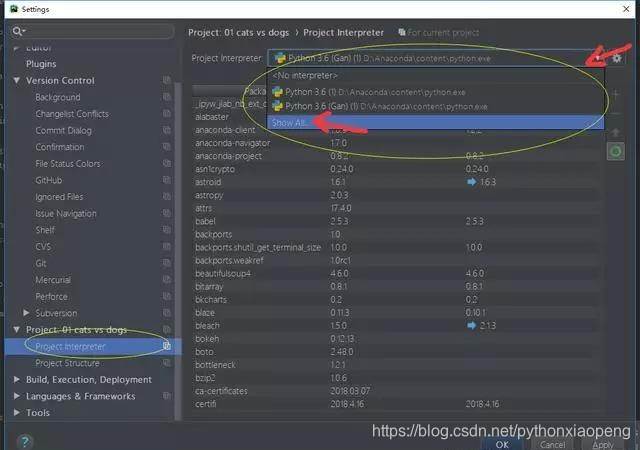Click the search magnifier icon
The image size is (640, 450).
coord(18,31)
